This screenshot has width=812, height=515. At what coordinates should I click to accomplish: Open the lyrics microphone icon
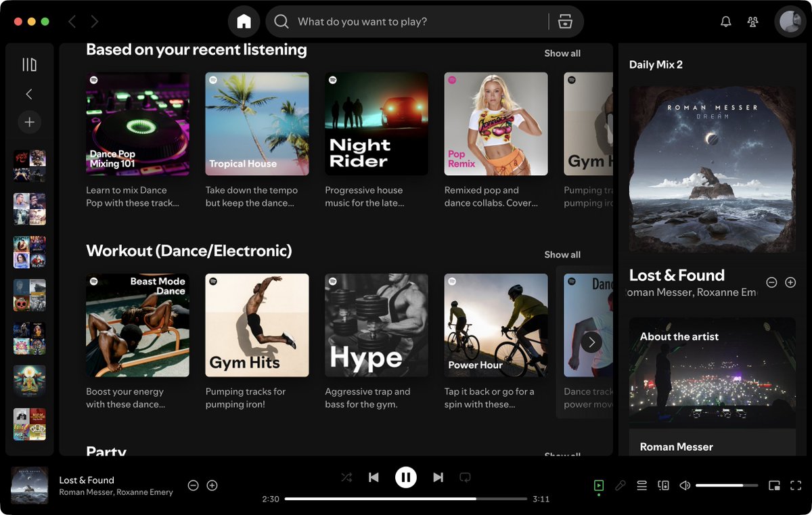[x=621, y=485]
